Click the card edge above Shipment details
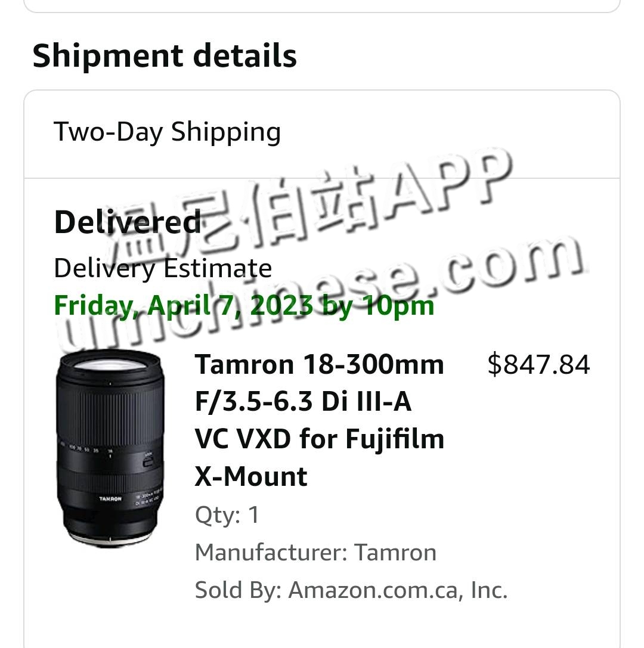Image resolution: width=644 pixels, height=648 pixels. coord(322,8)
